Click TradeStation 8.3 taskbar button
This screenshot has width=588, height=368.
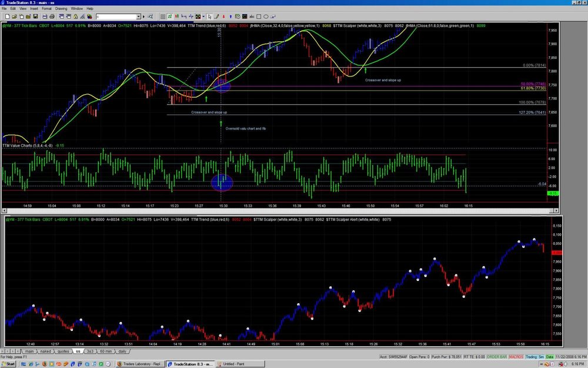190,364
